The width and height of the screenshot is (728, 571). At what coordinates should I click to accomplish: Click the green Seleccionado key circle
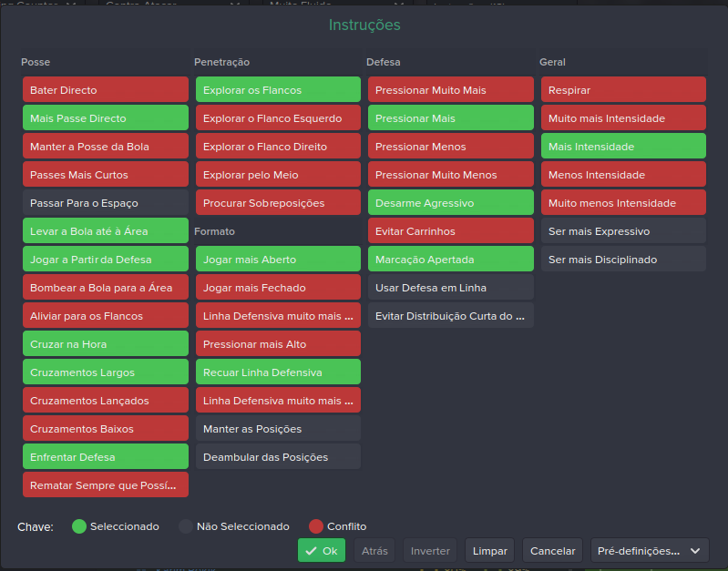click(x=79, y=526)
